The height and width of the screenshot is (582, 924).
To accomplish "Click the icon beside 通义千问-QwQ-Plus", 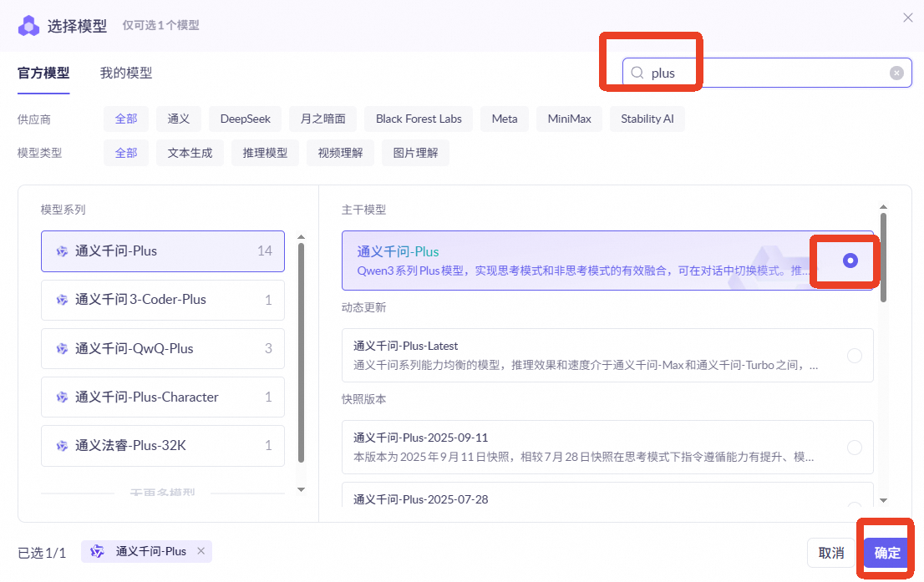I will [62, 349].
